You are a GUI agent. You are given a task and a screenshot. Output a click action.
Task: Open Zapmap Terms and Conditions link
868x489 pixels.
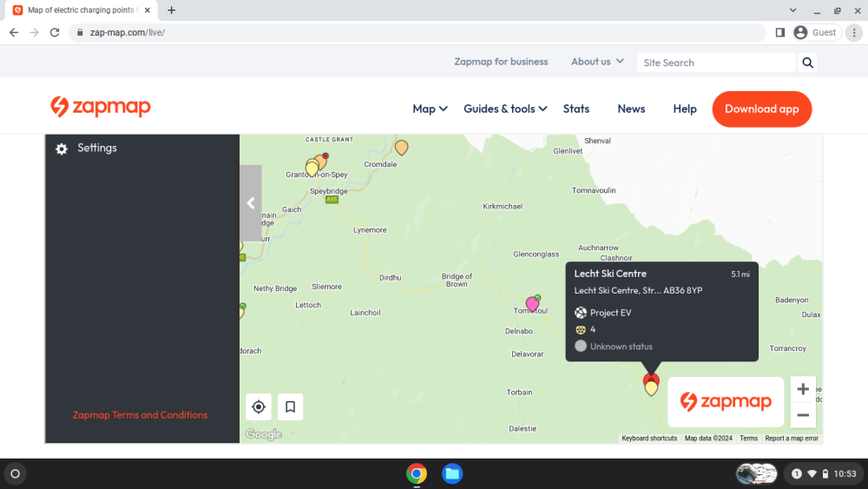(140, 415)
